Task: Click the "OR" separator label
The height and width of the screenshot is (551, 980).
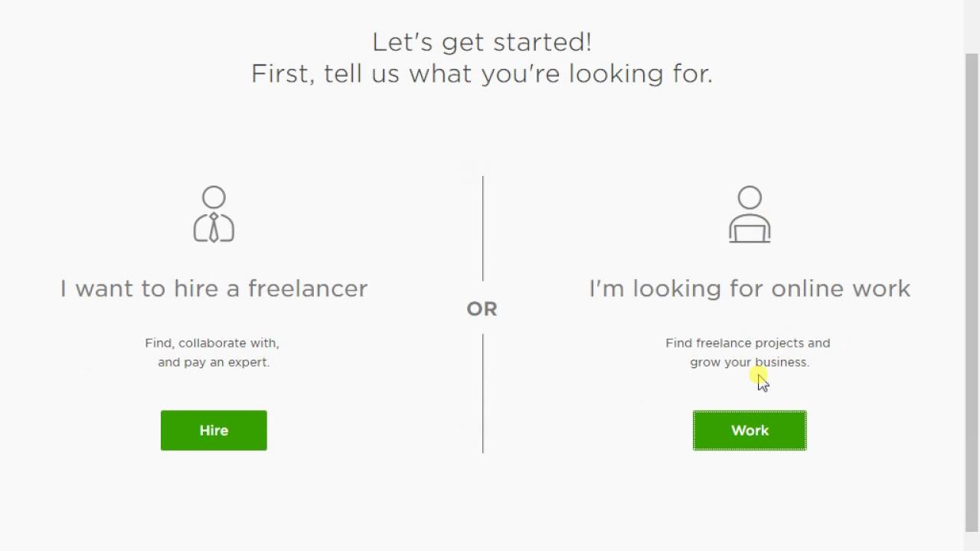Action: 482,308
